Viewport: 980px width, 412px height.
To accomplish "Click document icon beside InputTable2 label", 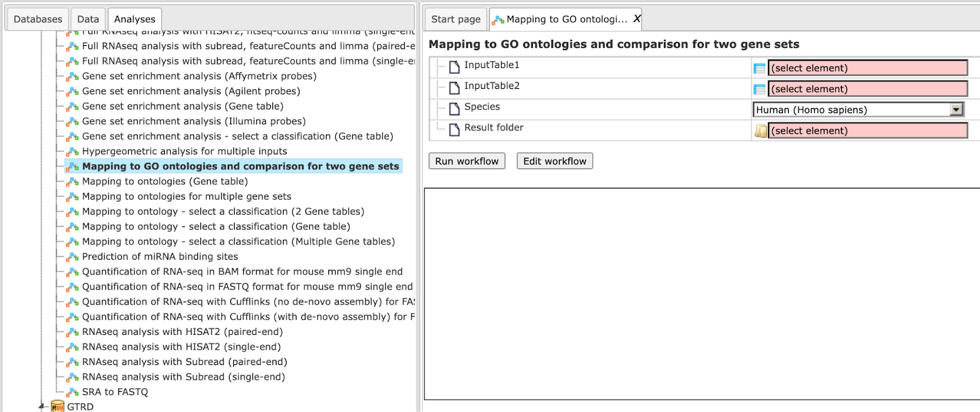I will coord(454,88).
